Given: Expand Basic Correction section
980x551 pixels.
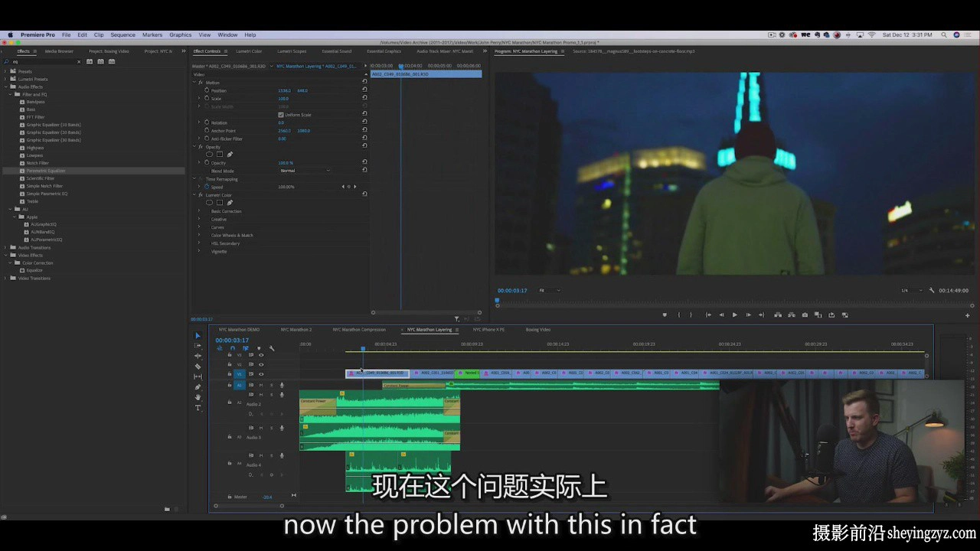Looking at the screenshot, I should coord(199,211).
